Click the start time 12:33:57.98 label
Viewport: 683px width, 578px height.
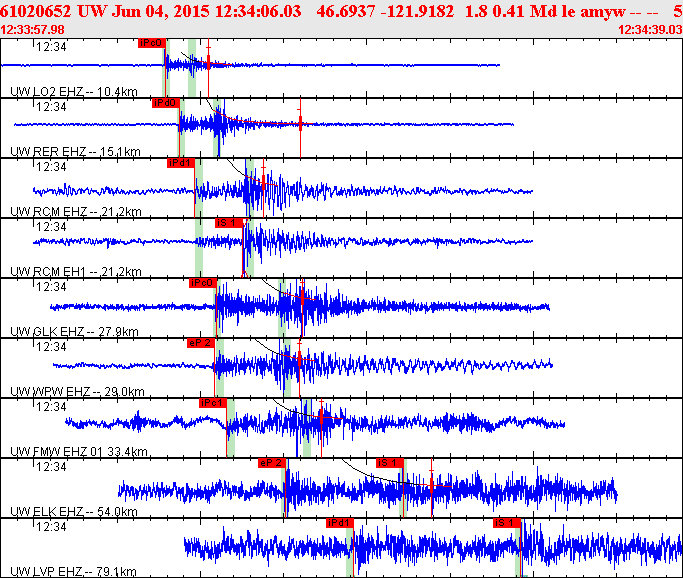[x=33, y=29]
